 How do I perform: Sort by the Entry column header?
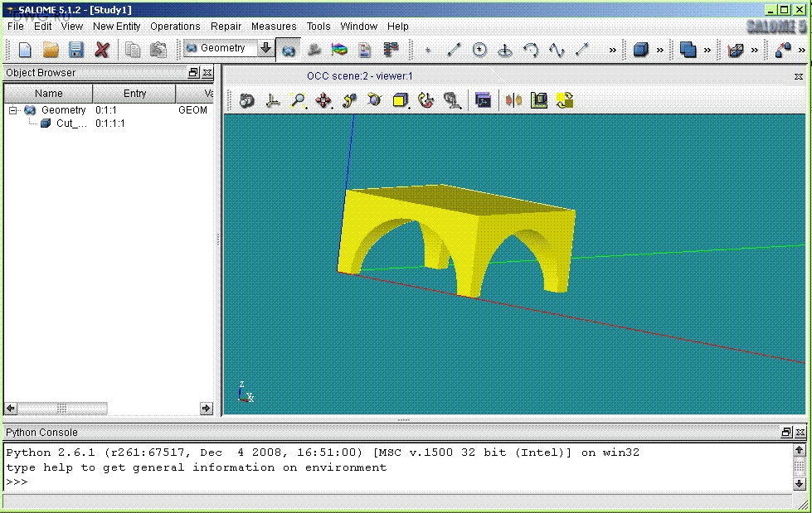coord(134,94)
